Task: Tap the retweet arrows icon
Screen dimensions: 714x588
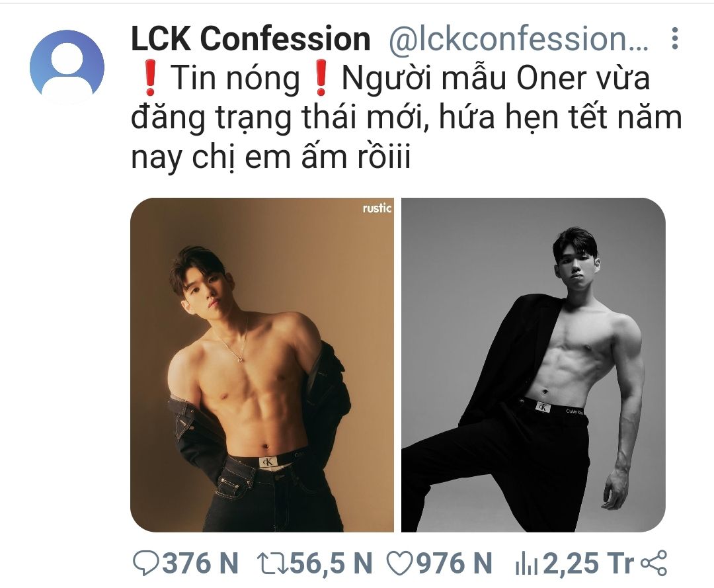Action: [x=272, y=563]
